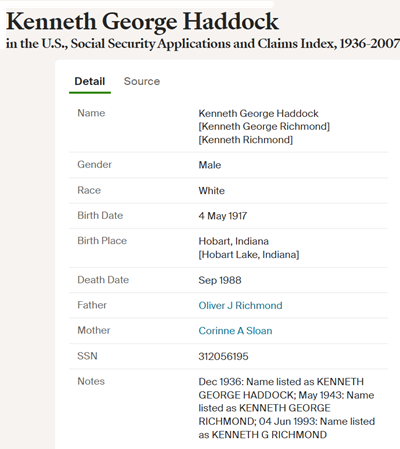Click the Kenneth George Haddock page title
The height and width of the screenshot is (449, 400).
(142, 21)
